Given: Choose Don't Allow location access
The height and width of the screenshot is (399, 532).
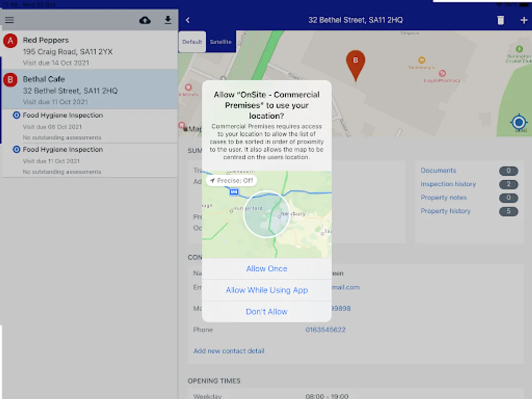Looking at the screenshot, I should (x=266, y=312).
